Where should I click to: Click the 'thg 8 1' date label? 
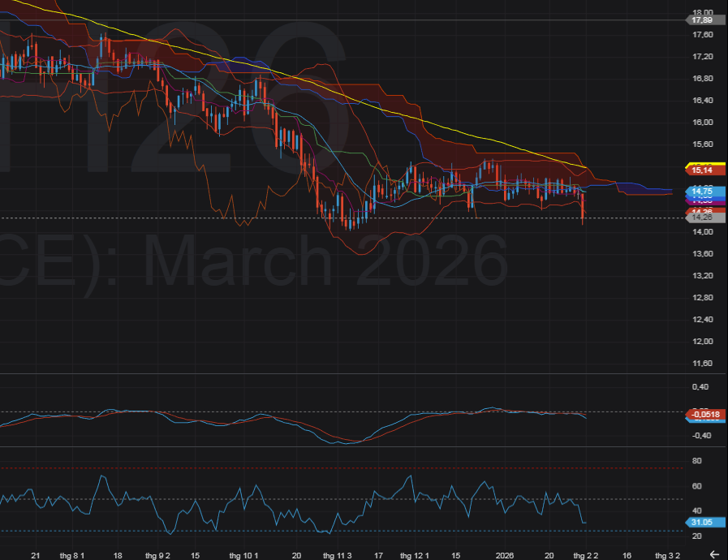74,556
